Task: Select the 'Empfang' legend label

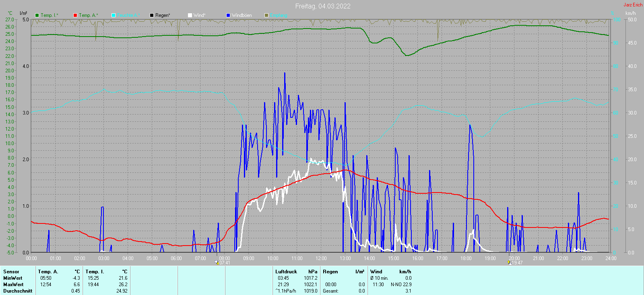Action: click(279, 15)
